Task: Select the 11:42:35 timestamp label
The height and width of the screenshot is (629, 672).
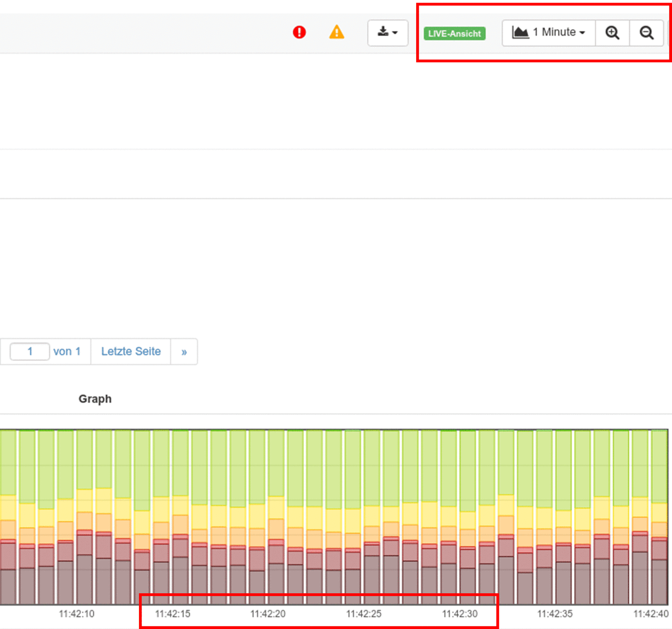Action: tap(555, 614)
